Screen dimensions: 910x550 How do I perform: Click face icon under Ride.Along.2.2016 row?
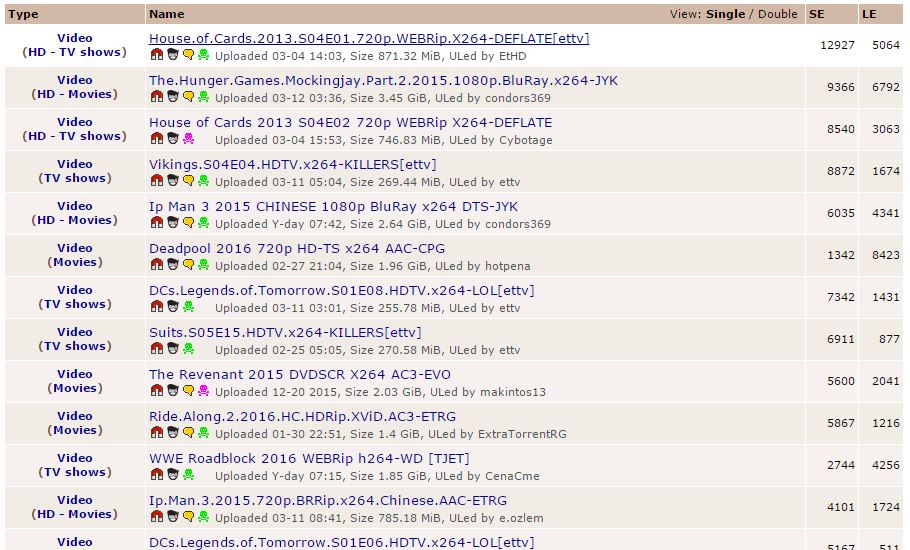172,432
